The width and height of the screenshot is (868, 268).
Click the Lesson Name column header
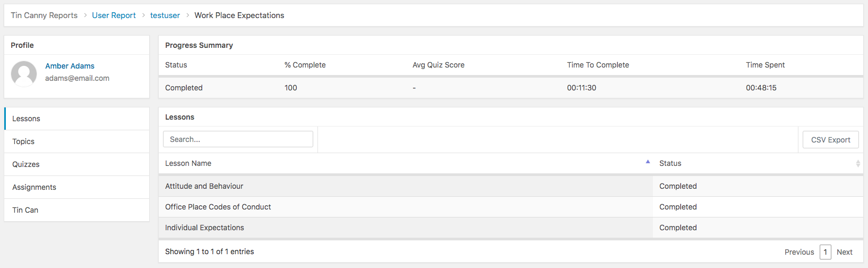[188, 163]
